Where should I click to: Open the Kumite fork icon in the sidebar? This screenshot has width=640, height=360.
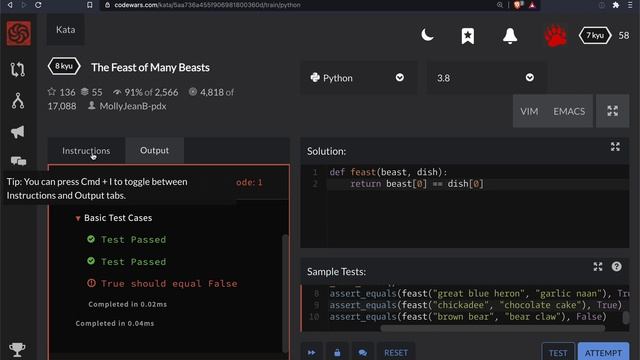pos(18,101)
